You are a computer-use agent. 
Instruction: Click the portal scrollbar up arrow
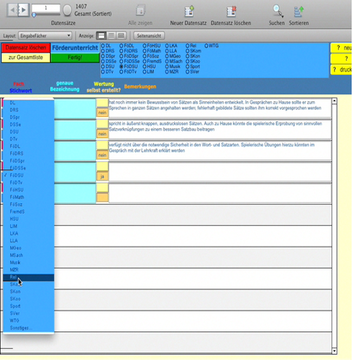coord(334,101)
